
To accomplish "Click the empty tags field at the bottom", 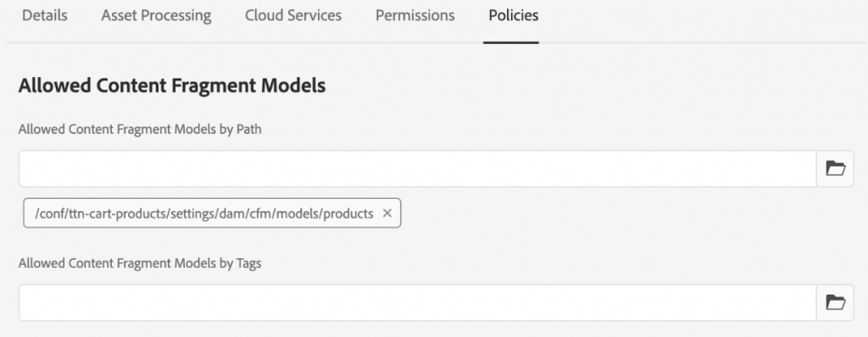I will 418,302.
